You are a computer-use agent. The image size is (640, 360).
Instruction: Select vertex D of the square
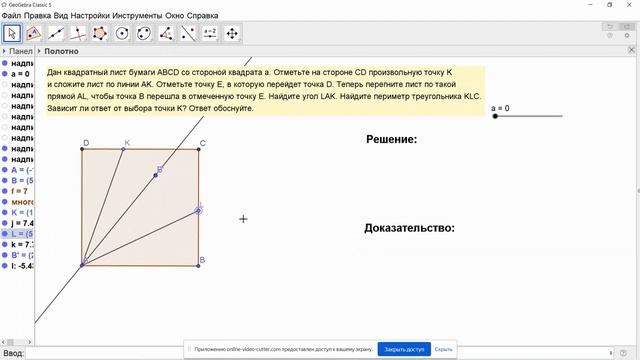coord(82,149)
